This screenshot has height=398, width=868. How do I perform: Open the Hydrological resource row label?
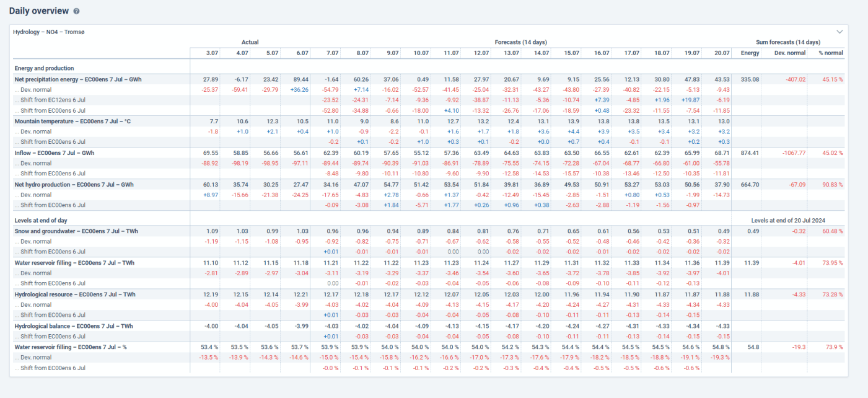click(x=75, y=294)
